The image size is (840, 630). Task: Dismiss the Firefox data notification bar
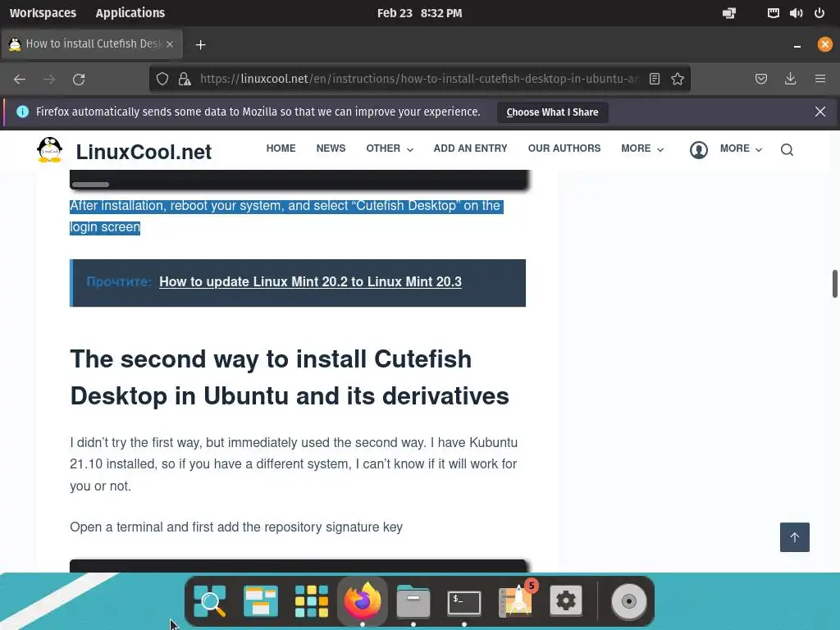click(820, 112)
